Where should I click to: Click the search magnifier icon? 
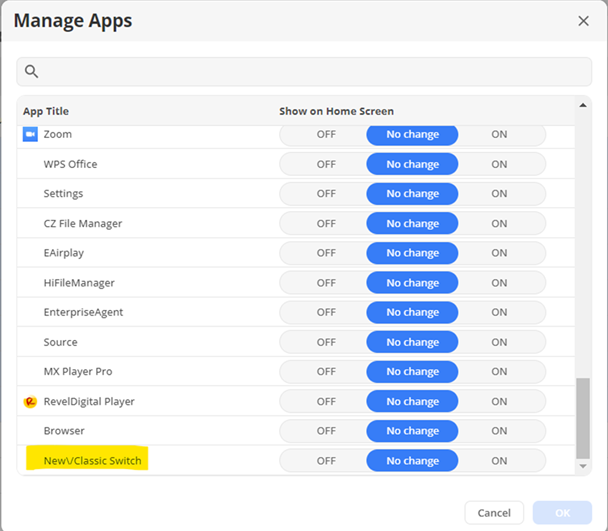click(31, 71)
